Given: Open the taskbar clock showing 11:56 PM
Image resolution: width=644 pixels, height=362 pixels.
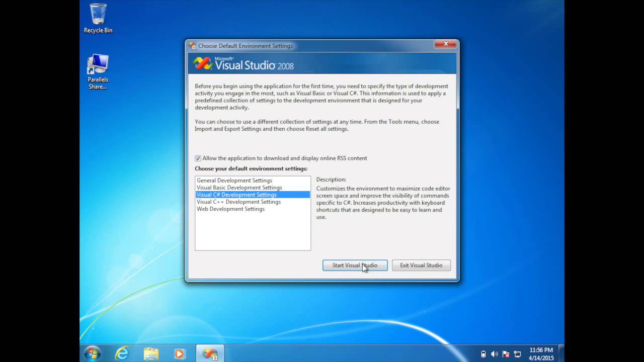Looking at the screenshot, I should (541, 354).
